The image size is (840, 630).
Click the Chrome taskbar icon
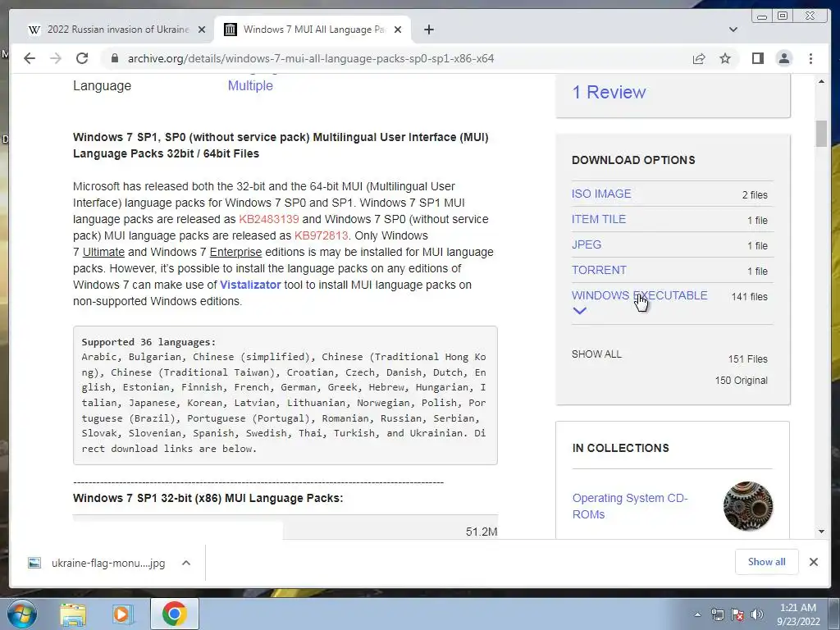(x=174, y=614)
